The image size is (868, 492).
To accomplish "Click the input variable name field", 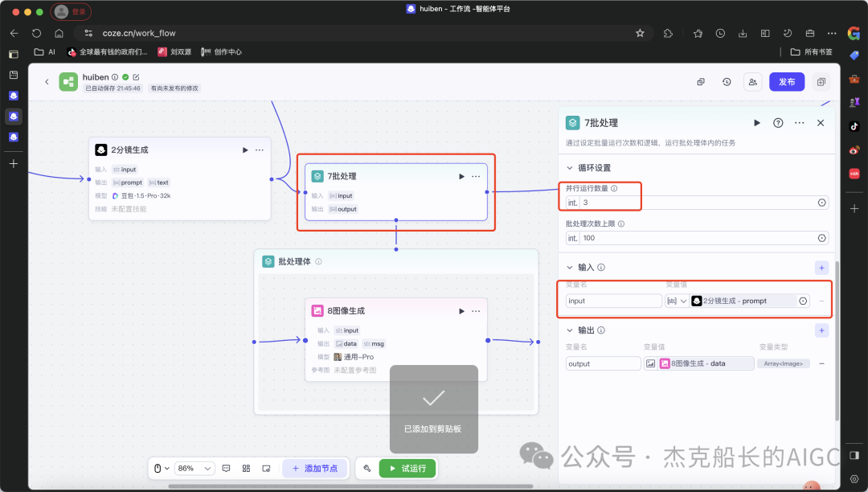I will pos(614,301).
